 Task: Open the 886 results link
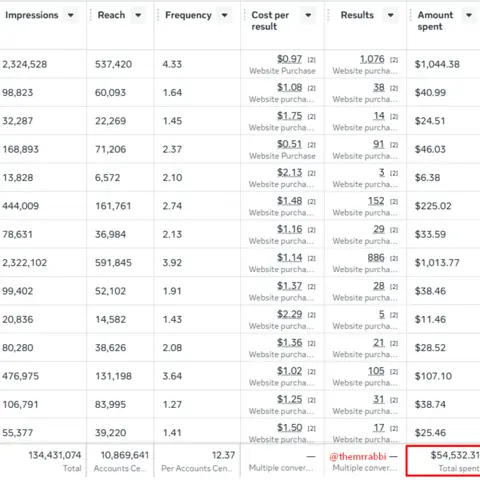click(376, 257)
